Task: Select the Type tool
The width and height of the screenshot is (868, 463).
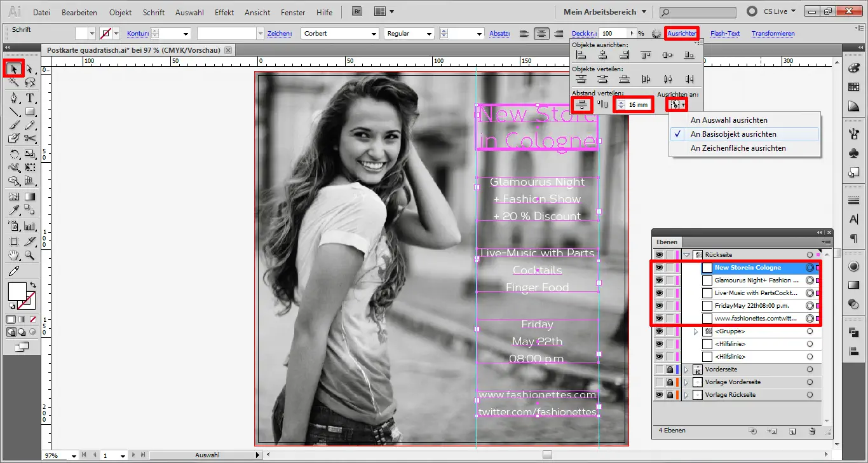Action: coord(29,98)
